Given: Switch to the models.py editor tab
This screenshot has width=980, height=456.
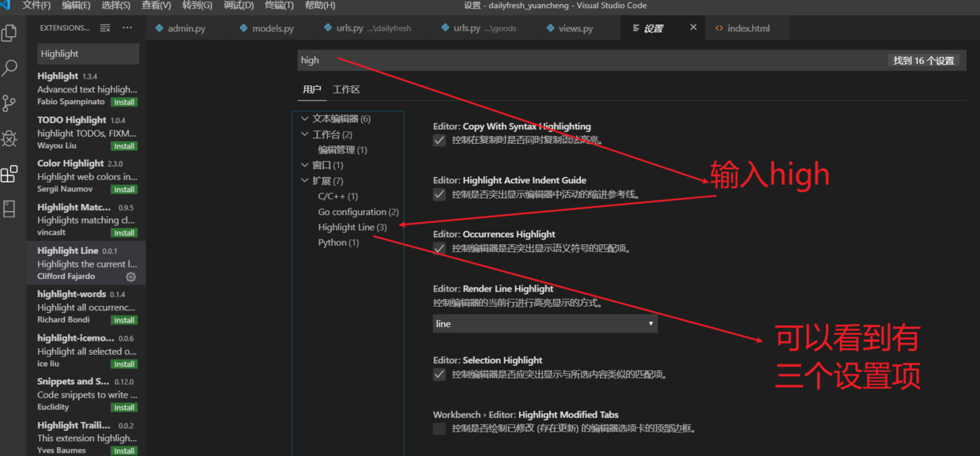Looking at the screenshot, I should tap(273, 28).
